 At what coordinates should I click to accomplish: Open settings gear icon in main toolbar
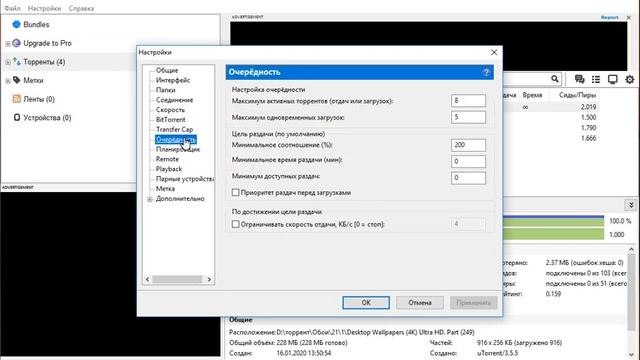[630, 79]
